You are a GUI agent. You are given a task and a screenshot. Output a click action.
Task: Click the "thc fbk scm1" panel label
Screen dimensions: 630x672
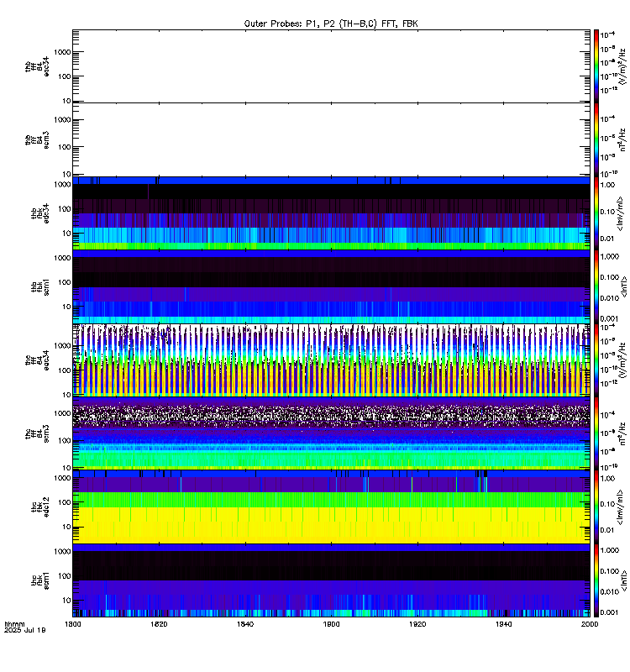(40, 580)
